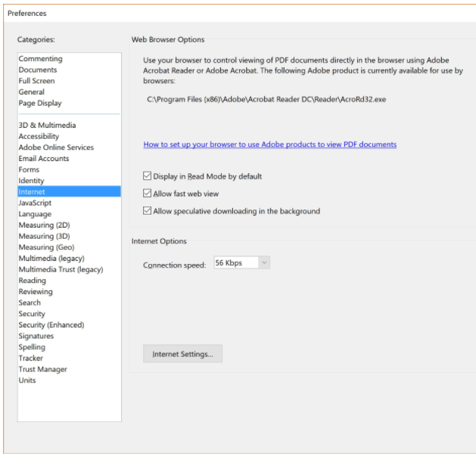
Task: Open the Trust Manager category
Action: 43,369
